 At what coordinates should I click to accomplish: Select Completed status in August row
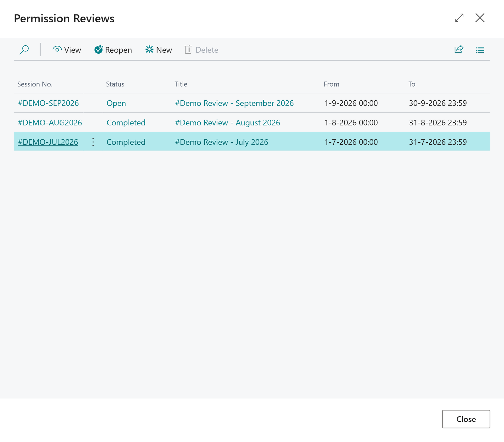coord(126,123)
